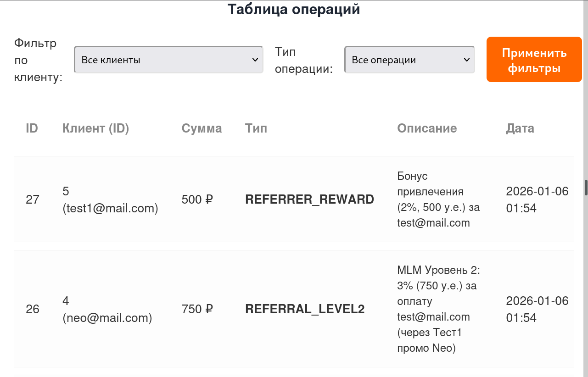Select the row with ID 26
This screenshot has height=377, width=588.
tap(33, 309)
